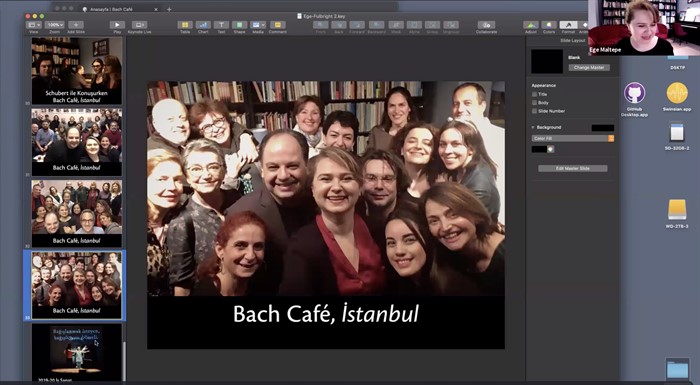Screen dimensions: 700x385
Task: Open the color wheel picker
Action: pyautogui.click(x=551, y=149)
